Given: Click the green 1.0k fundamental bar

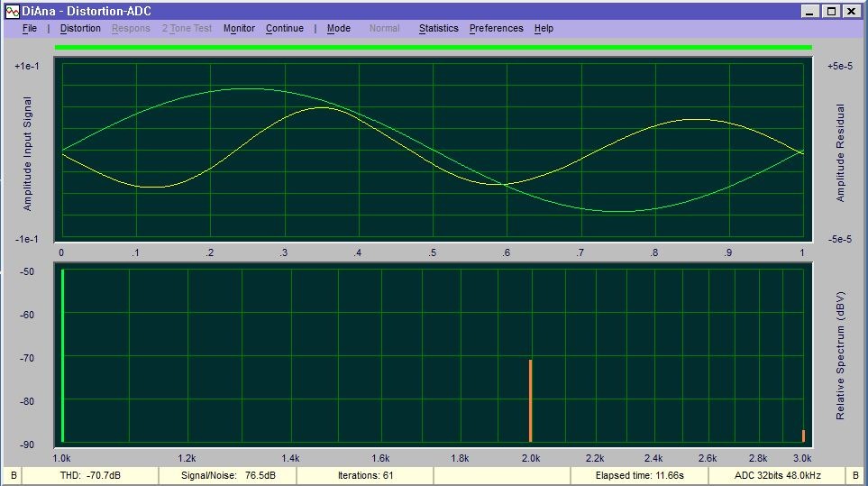Looking at the screenshot, I should [62, 355].
